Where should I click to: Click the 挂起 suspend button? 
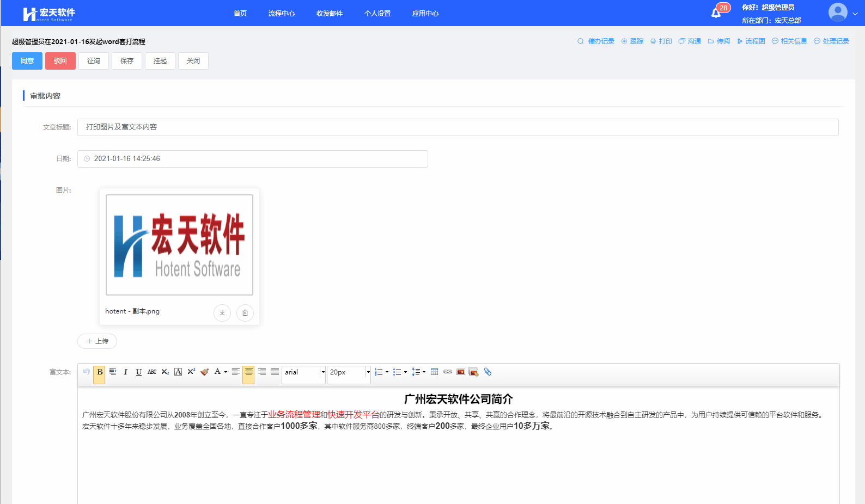(160, 61)
